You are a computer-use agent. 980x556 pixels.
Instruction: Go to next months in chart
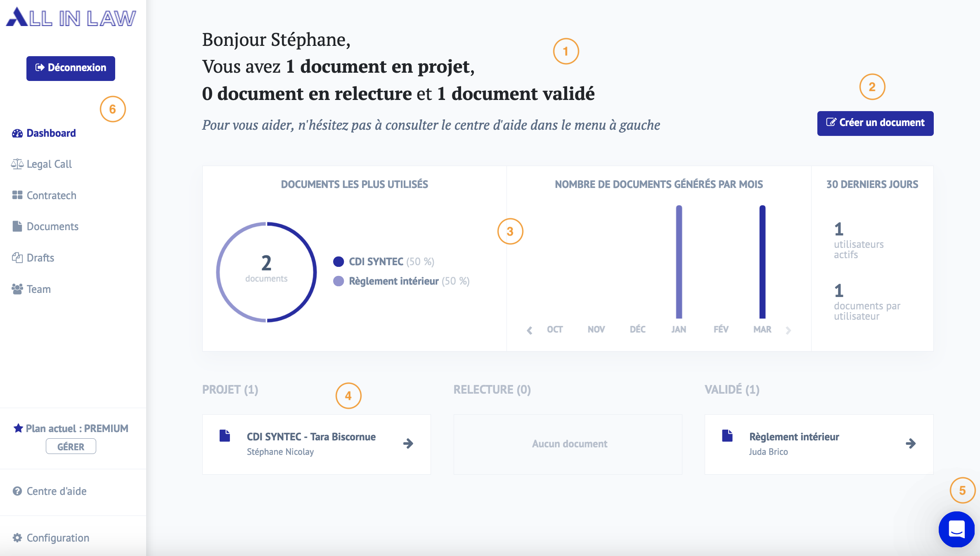[788, 330]
